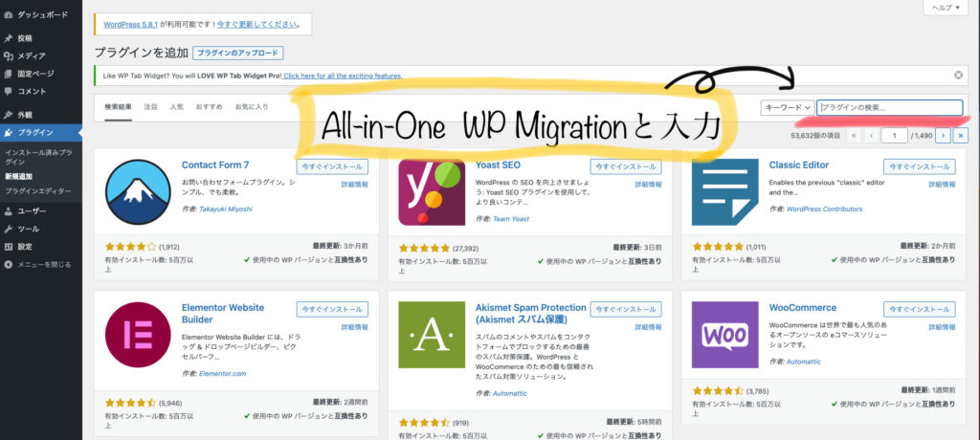Select 新規追加 submenu item
Viewport: 980px width, 440px height.
pyautogui.click(x=19, y=177)
